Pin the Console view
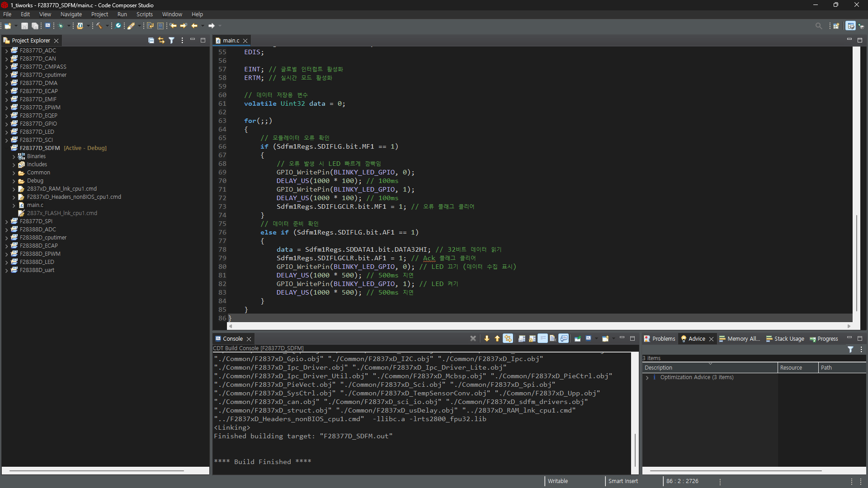This screenshot has height=488, width=868. tap(577, 338)
